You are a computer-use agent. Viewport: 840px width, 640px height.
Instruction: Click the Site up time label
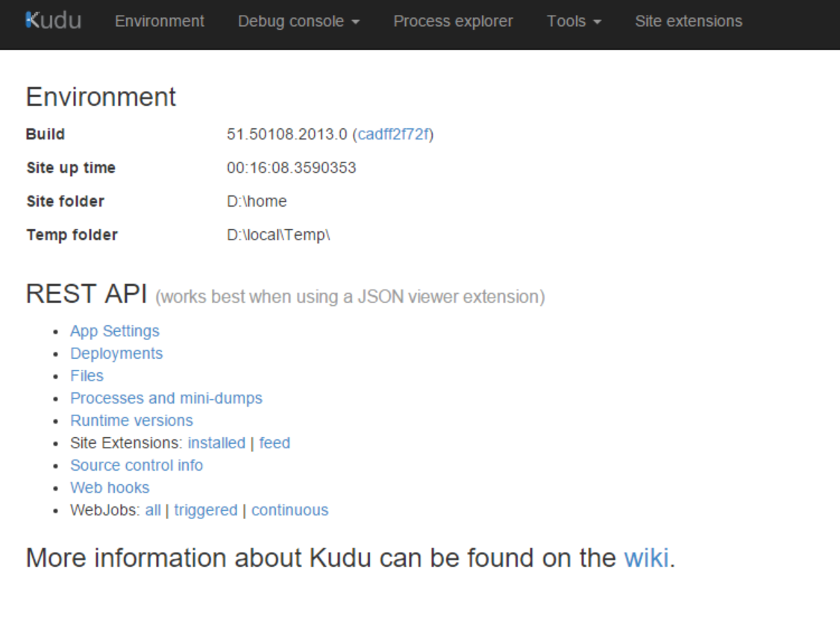click(x=72, y=168)
